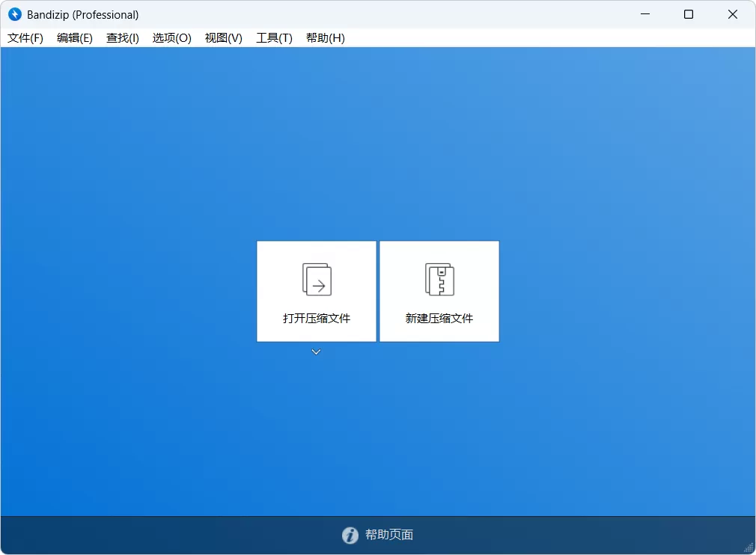Click the maximize window button
The width and height of the screenshot is (756, 555).
688,14
